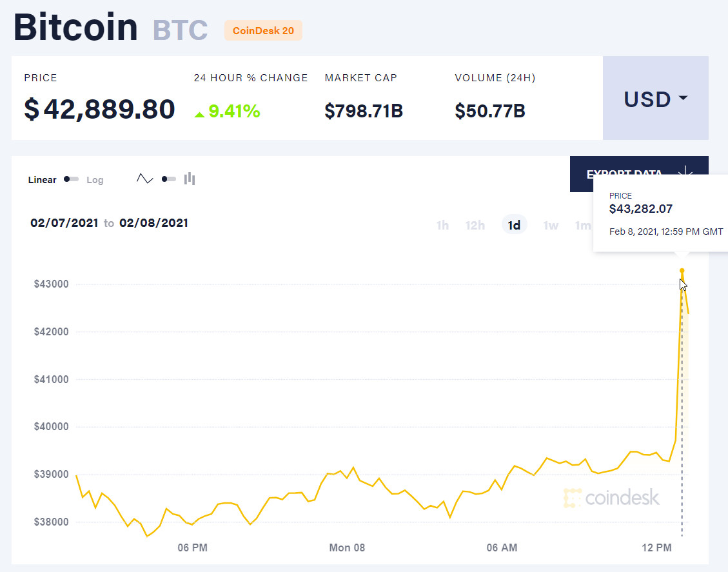Screen dimensions: 728x572
Task: Select the 1h time range tab
Action: (x=442, y=225)
